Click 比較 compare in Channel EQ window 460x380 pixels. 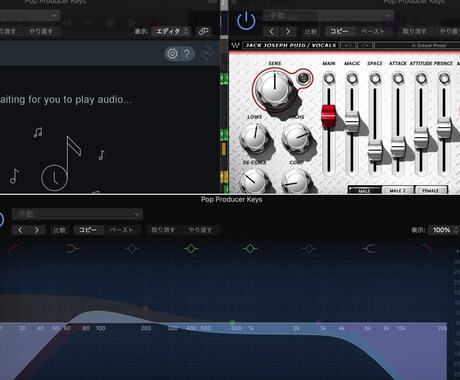(59, 230)
